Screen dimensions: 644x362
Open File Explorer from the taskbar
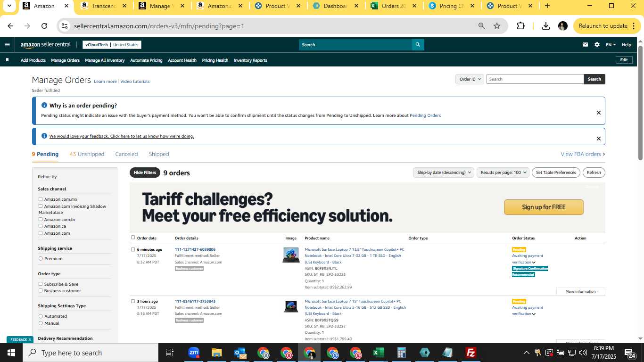(x=216, y=353)
